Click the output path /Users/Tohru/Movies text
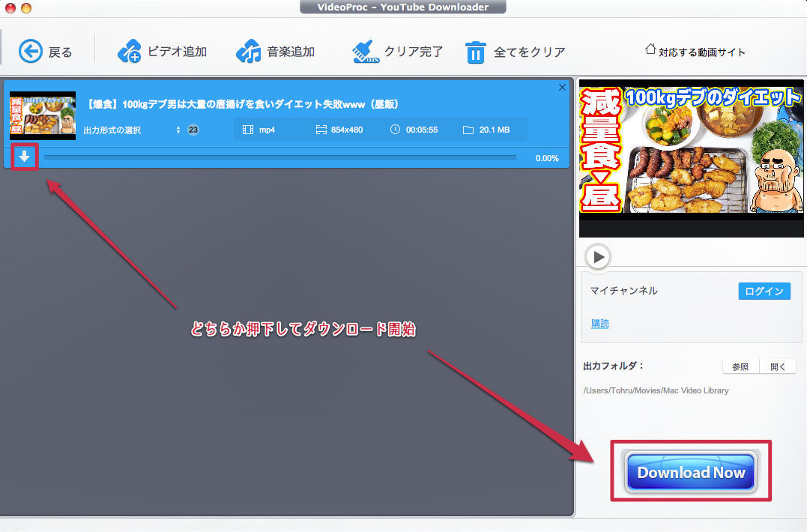Screen dimensions: 807x532 [656, 390]
